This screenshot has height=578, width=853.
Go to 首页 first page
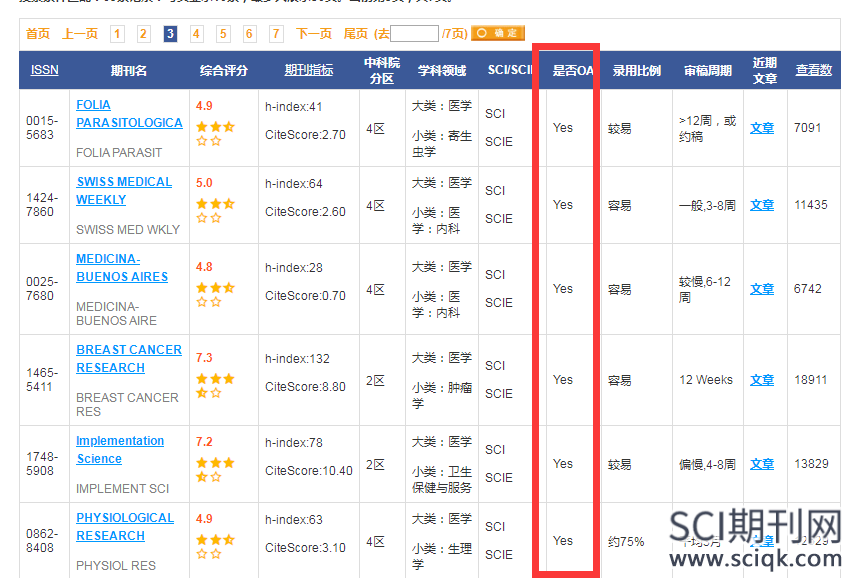click(x=38, y=34)
